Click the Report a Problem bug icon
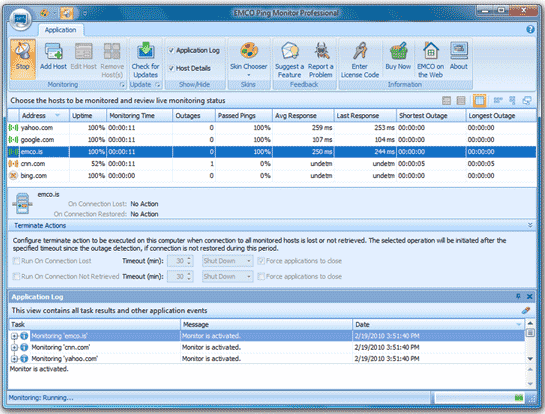The image size is (545, 414). coord(322,51)
